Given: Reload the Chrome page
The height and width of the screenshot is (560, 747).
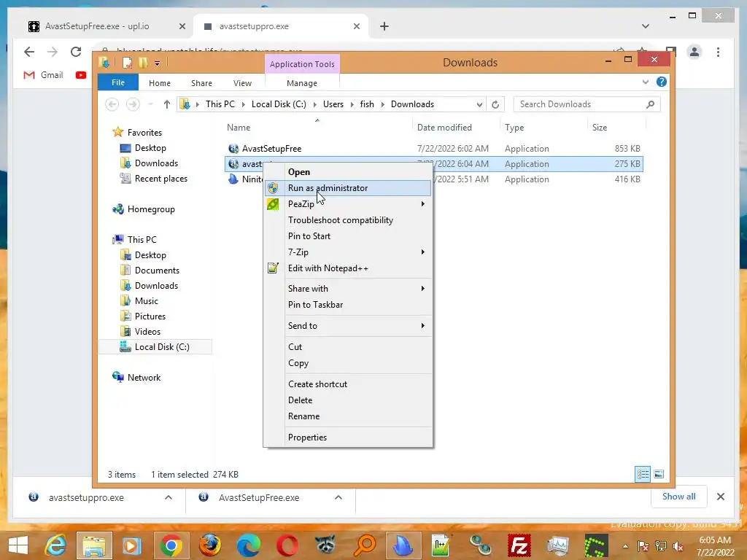Looking at the screenshot, I should 76,52.
